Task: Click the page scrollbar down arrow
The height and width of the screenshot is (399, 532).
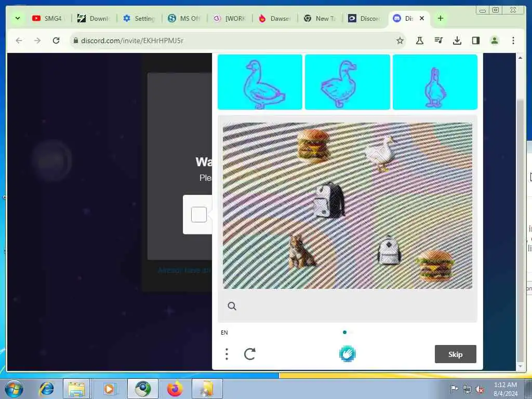Action: [520, 366]
